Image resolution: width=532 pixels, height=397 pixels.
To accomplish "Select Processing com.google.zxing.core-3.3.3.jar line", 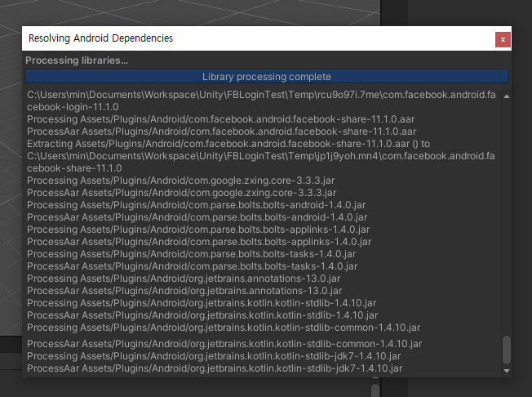I will pos(181,181).
